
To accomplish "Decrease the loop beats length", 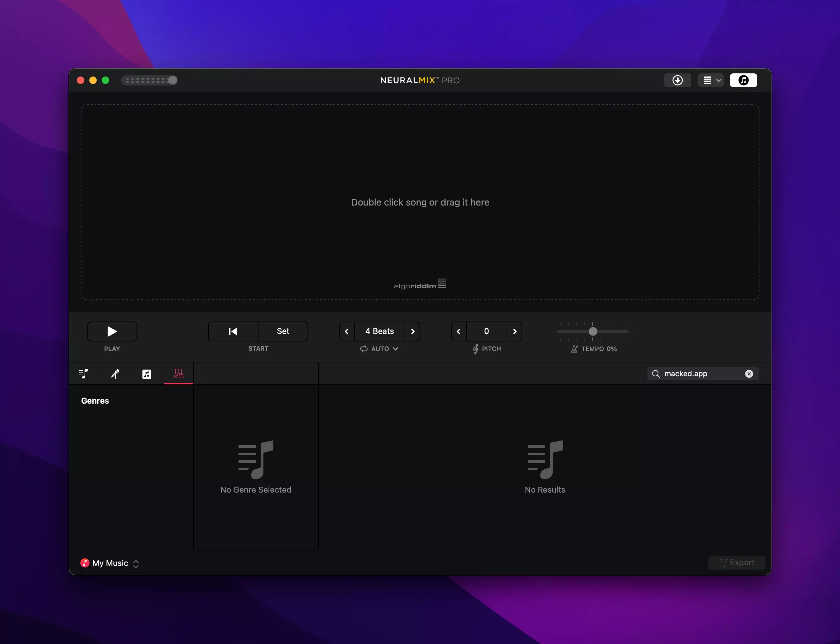I will (346, 331).
